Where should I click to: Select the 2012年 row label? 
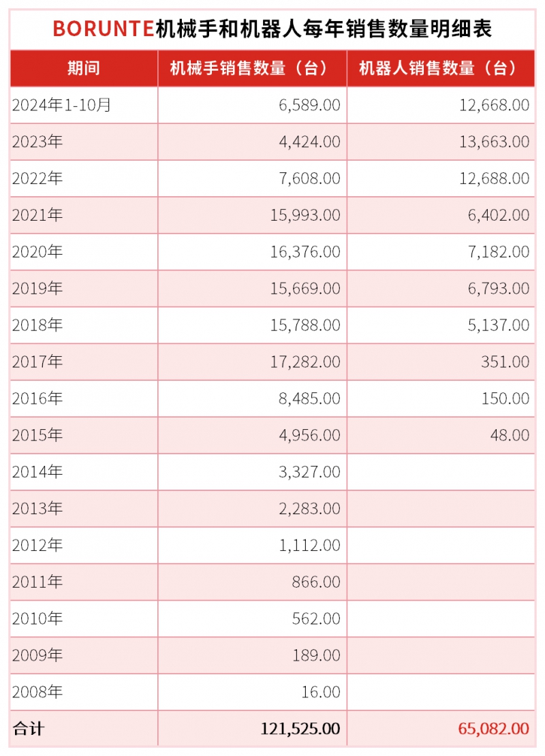(38, 546)
